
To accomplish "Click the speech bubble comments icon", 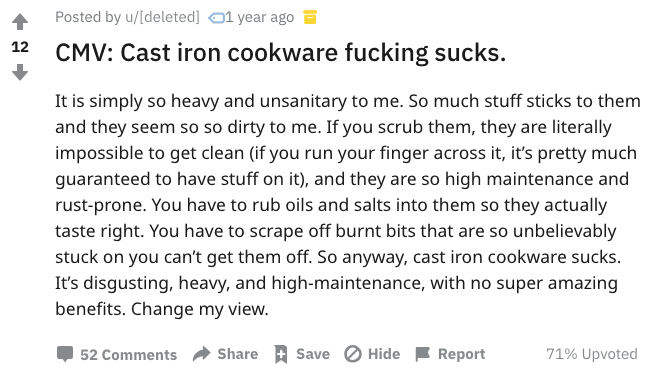I will point(64,354).
